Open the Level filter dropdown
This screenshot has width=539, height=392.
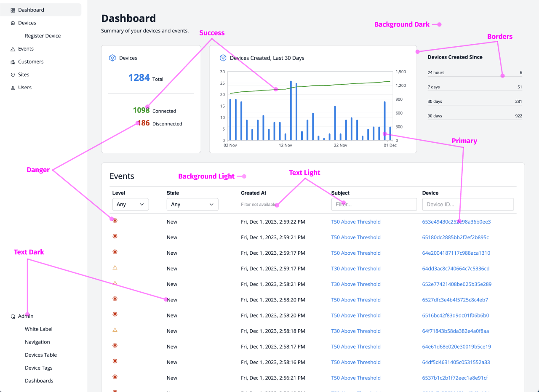[130, 204]
